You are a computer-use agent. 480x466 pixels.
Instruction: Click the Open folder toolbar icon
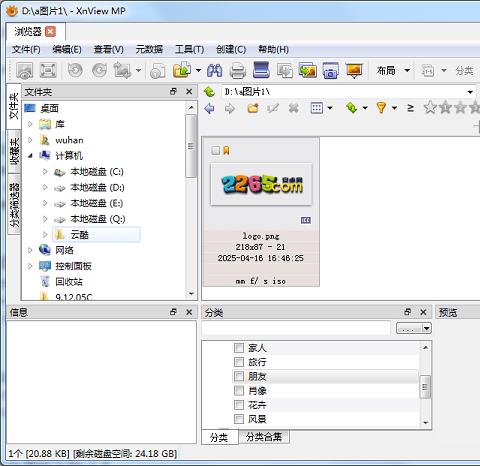(x=182, y=70)
